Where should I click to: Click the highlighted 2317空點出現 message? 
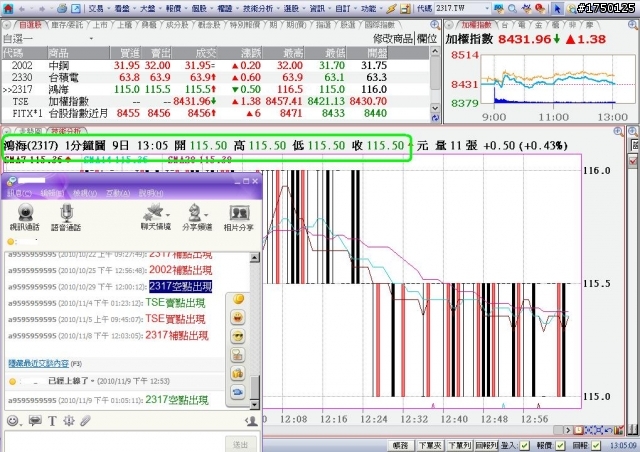(x=180, y=286)
